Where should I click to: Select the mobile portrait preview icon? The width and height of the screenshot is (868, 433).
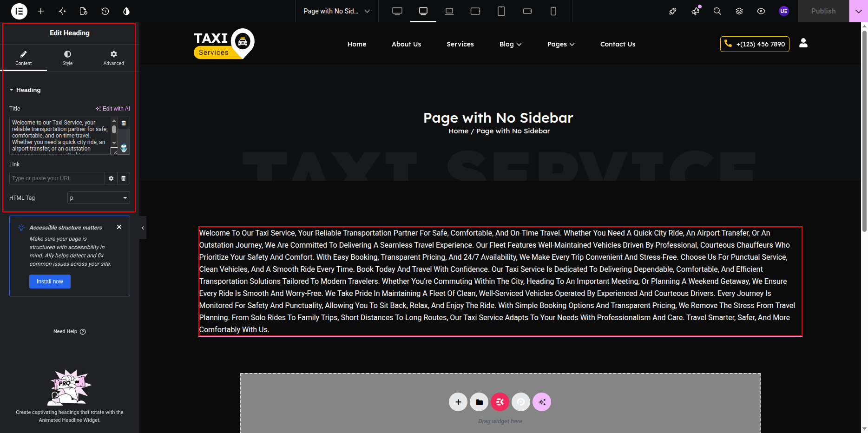(553, 11)
